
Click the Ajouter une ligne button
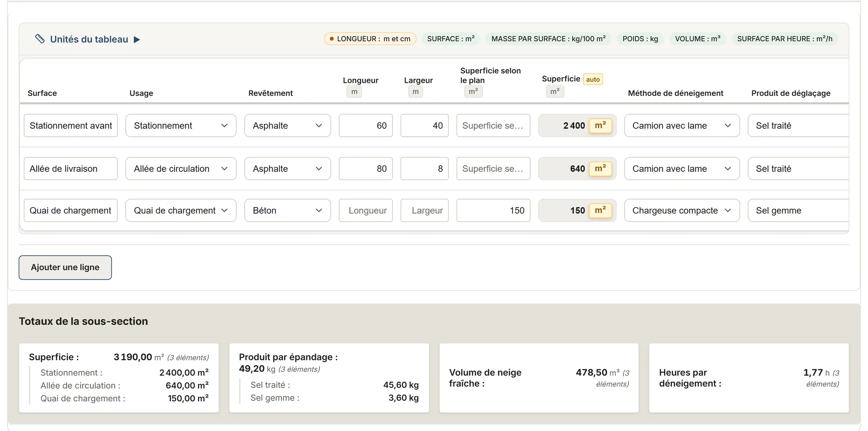coord(65,267)
